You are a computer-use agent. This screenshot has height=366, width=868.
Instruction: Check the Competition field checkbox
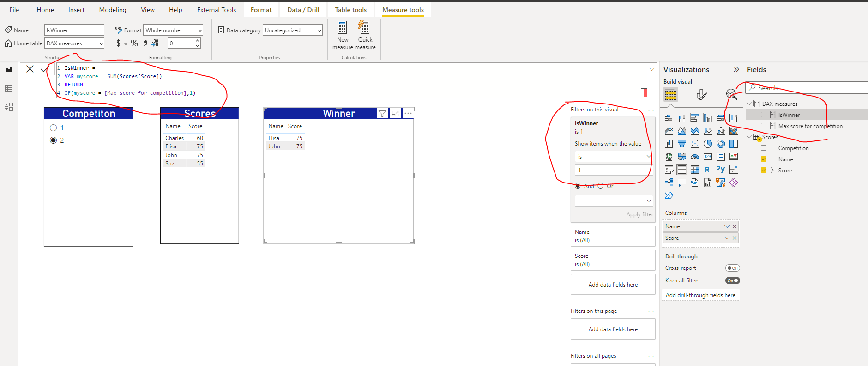[x=764, y=148]
